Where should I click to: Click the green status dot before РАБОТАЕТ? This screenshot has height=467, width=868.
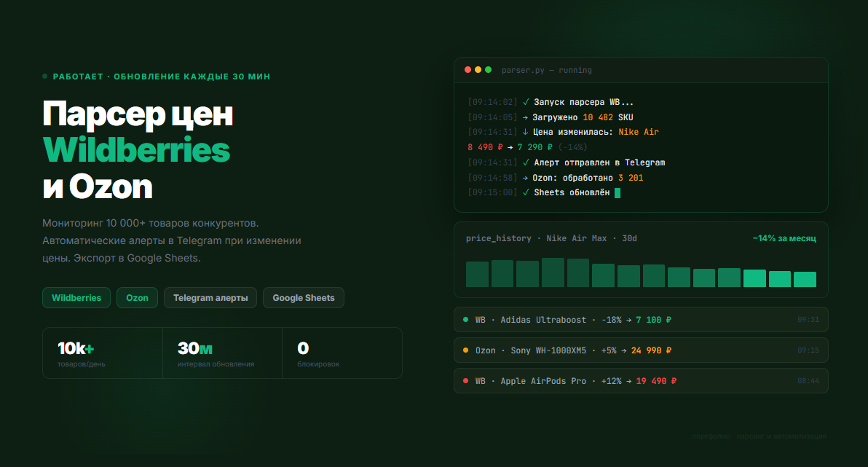coord(45,76)
